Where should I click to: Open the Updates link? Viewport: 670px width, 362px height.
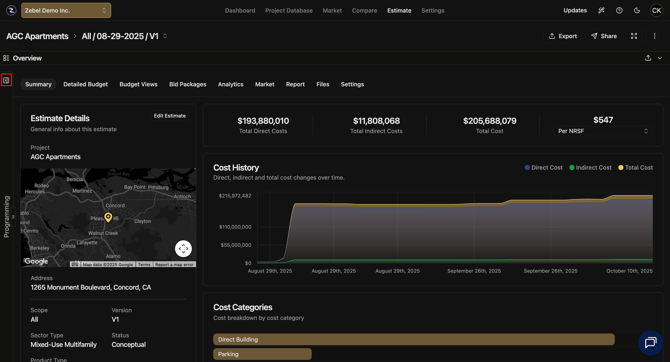575,10
